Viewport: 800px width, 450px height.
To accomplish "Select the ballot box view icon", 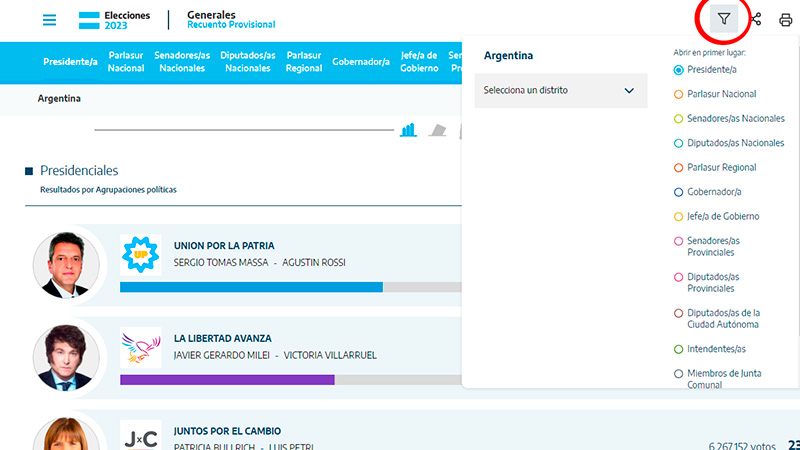I will [437, 131].
